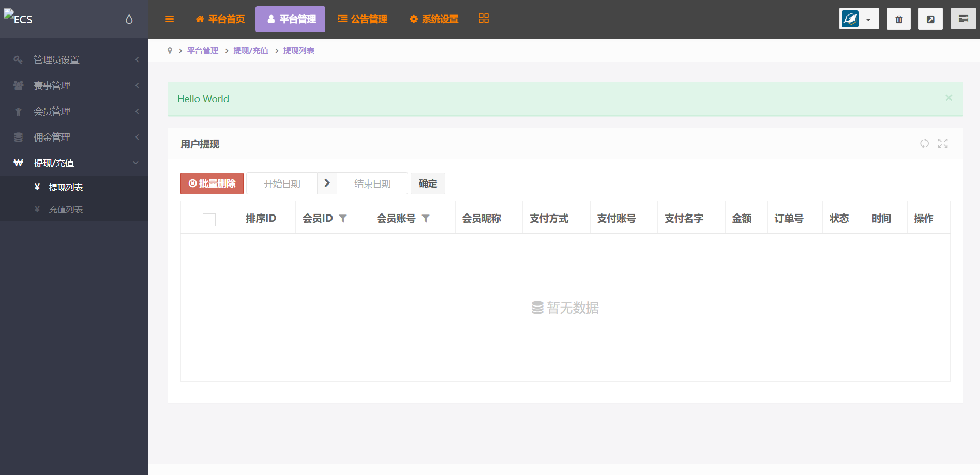Open the right-side panel list icon
Image resolution: width=980 pixels, height=475 pixels.
pyautogui.click(x=963, y=19)
